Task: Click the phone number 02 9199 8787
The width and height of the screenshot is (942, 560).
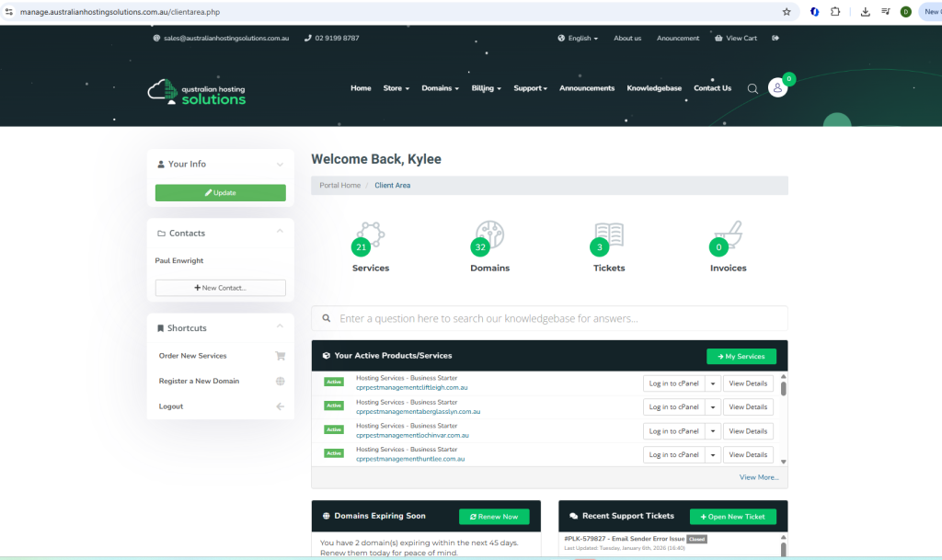Action: (x=337, y=38)
